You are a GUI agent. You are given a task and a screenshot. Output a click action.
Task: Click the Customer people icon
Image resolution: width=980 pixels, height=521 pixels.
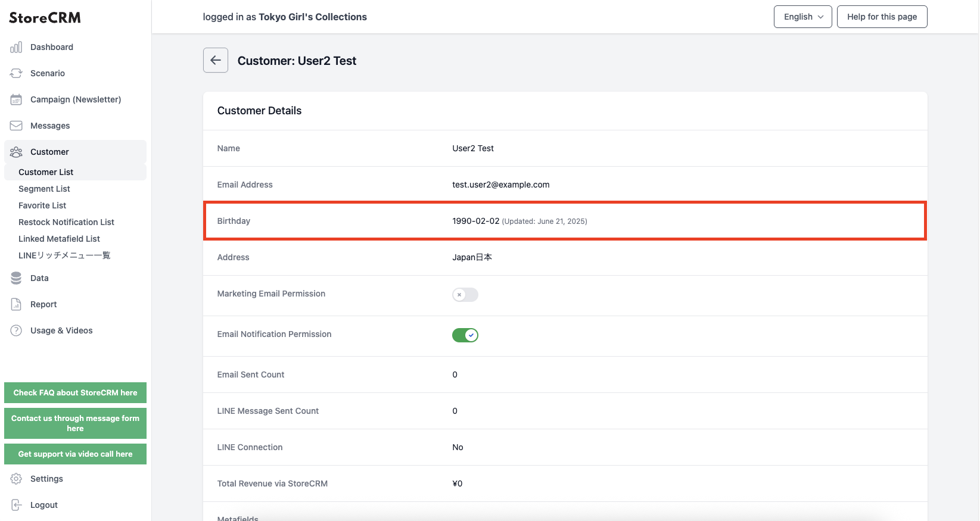coord(16,152)
